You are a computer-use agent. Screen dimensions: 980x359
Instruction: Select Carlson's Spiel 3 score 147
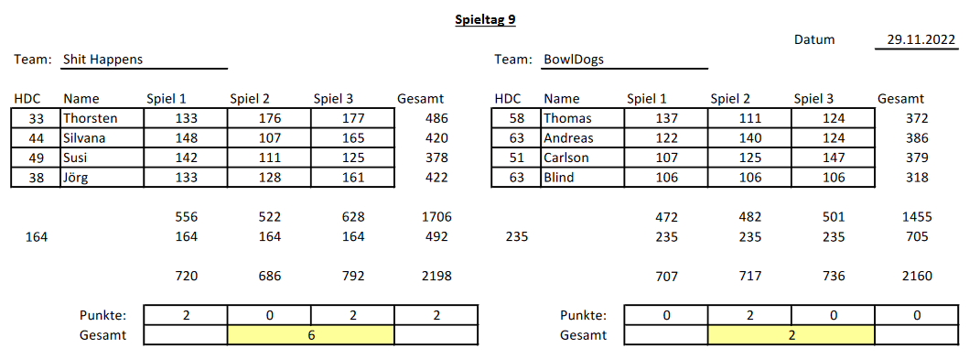833,158
